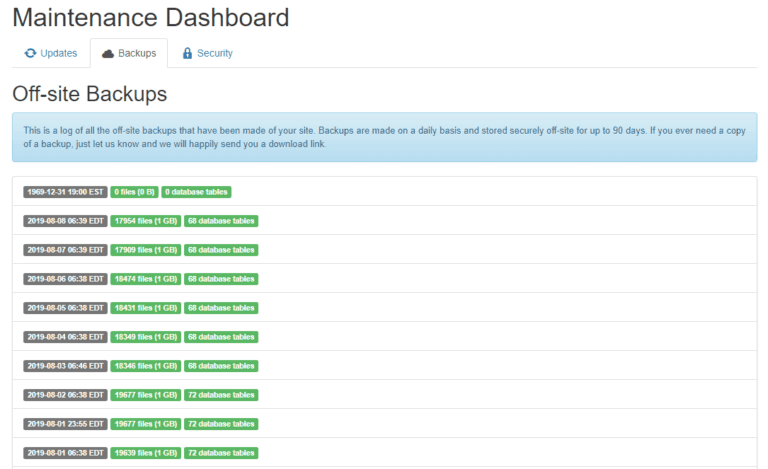
Task: Click the 18349 files (1 GB) badge
Action: pos(146,337)
